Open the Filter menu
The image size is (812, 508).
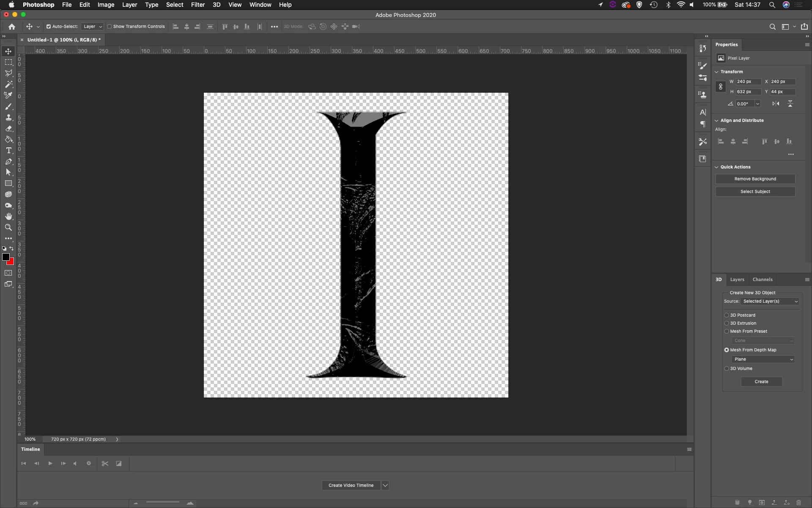[x=198, y=5]
